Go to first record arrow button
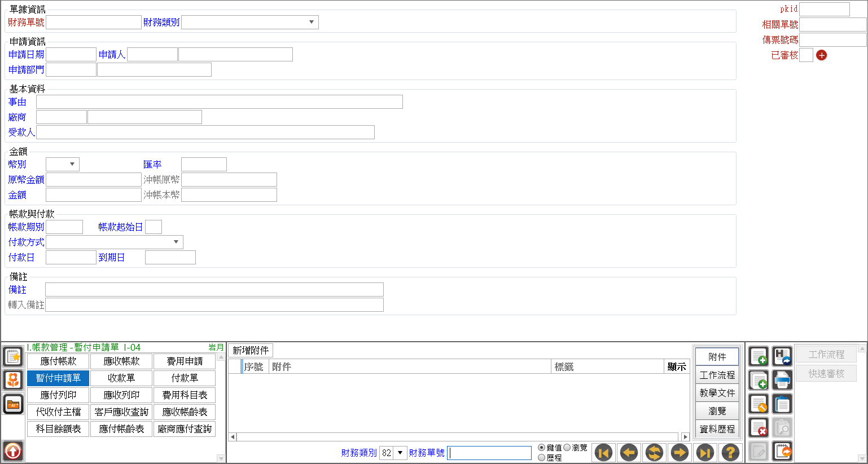868x464 pixels. [603, 452]
